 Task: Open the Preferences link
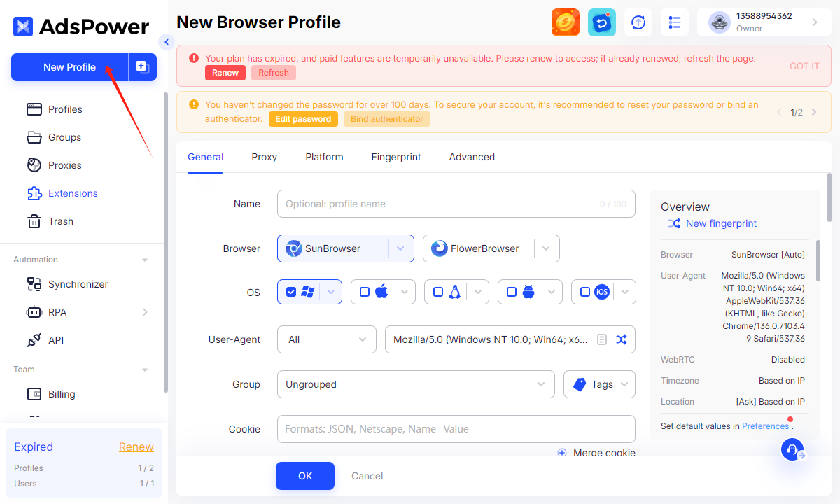pyautogui.click(x=766, y=426)
